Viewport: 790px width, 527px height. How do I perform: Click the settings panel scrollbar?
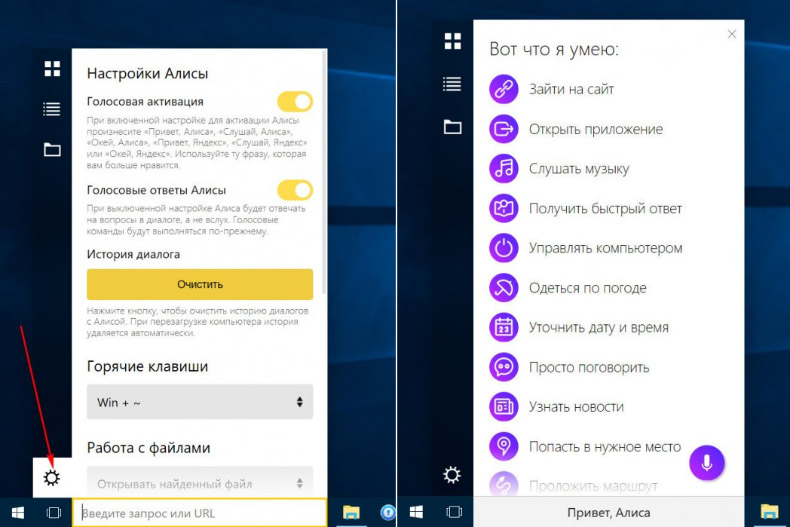[x=324, y=171]
